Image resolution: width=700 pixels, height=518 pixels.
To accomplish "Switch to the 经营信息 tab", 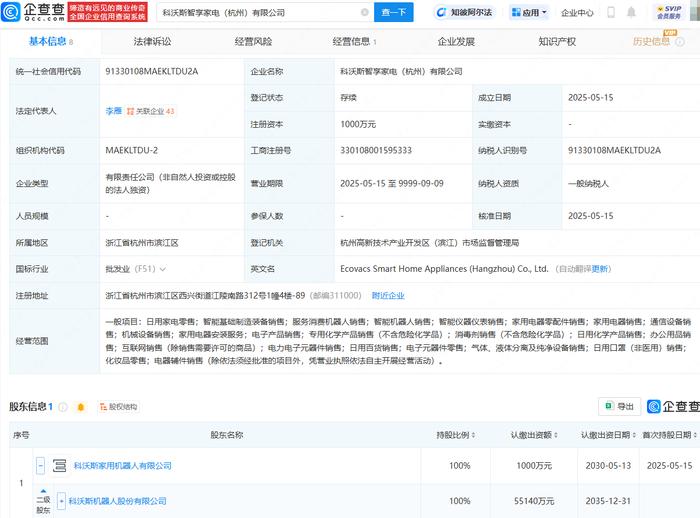I will pyautogui.click(x=354, y=42).
